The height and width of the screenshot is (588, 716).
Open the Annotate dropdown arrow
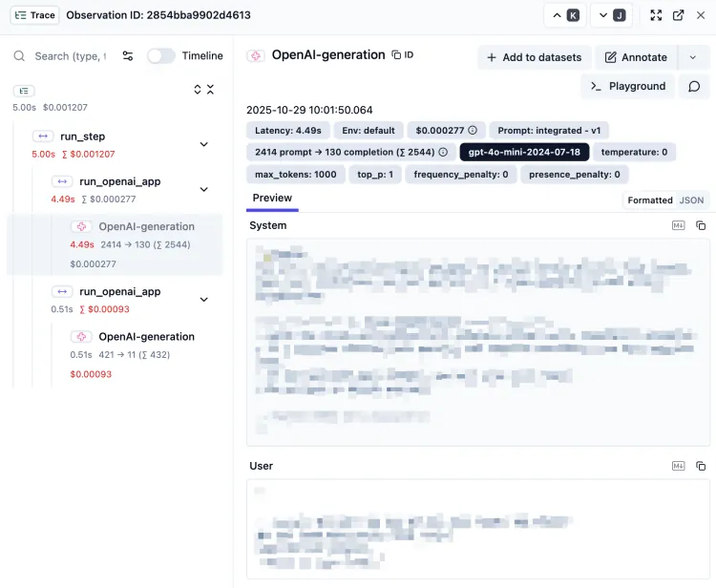point(693,57)
